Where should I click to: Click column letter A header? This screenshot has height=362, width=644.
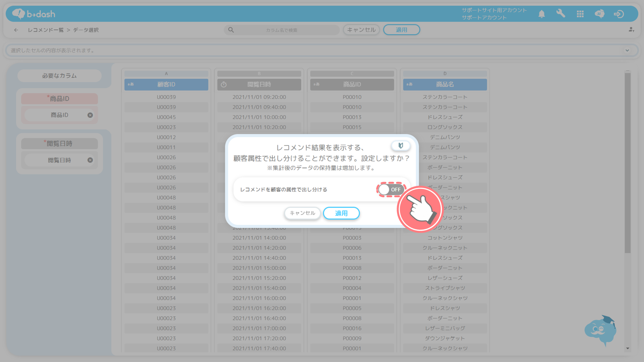pyautogui.click(x=166, y=74)
